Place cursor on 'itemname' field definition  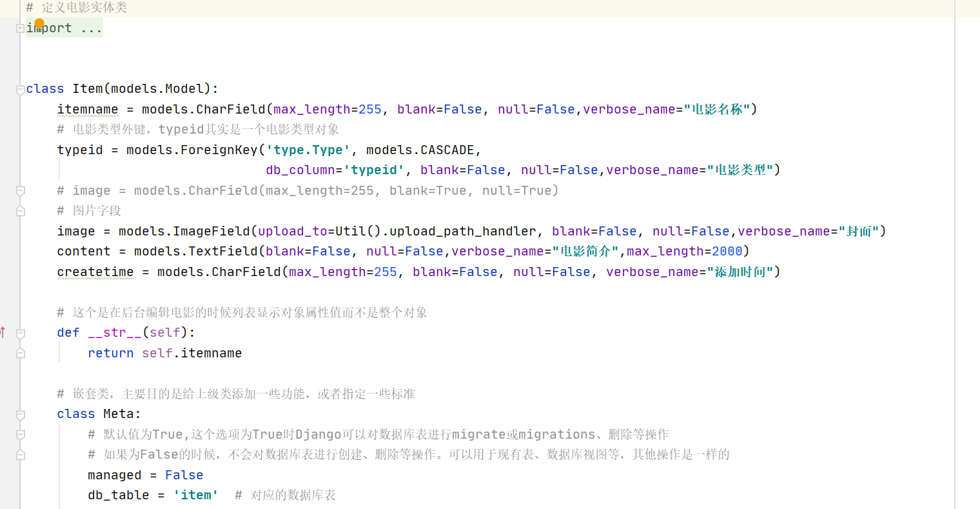point(88,109)
